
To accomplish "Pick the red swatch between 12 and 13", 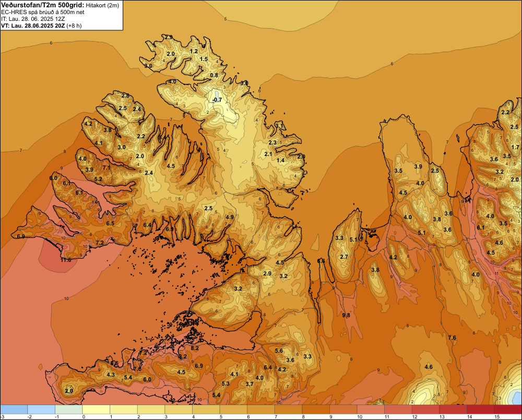I will [x=426, y=410].
